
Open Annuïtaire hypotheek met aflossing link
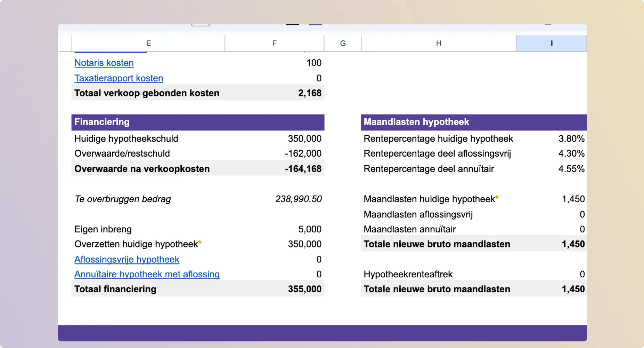tap(147, 275)
